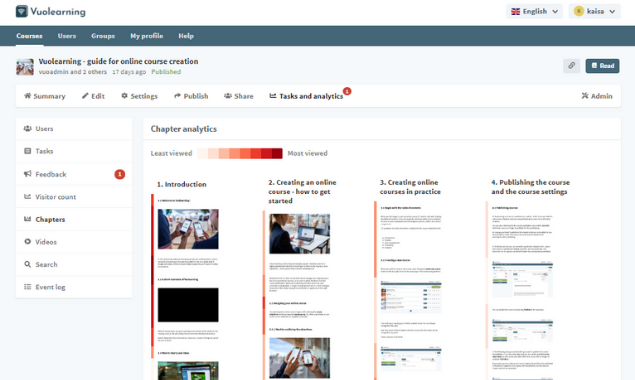Viewport: 635px width, 380px height.
Task: Open the Admin link
Action: tap(597, 96)
